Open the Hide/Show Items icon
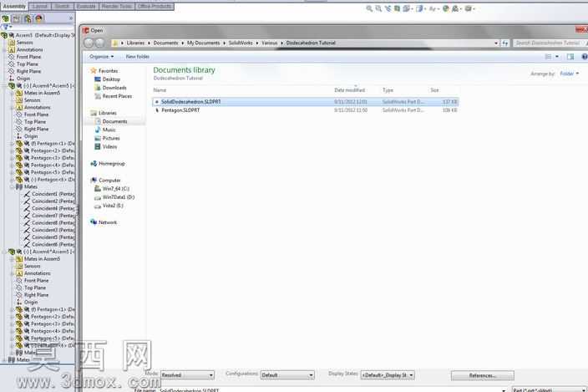Image resolution: width=588 pixels, height=392 pixels. 433,8
